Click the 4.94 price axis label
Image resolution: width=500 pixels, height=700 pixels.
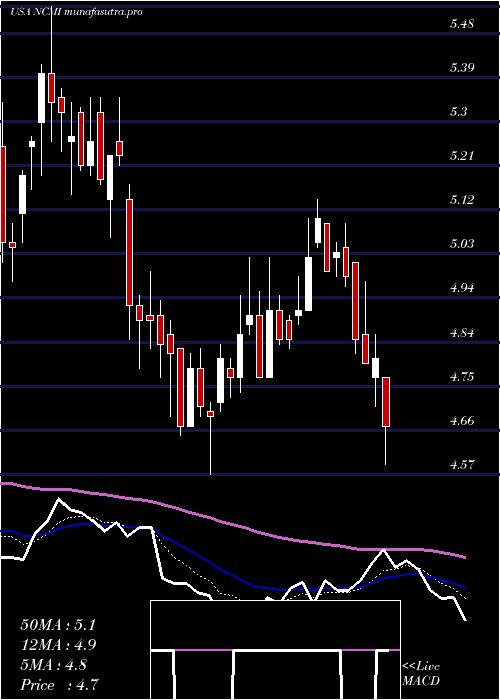(461, 288)
